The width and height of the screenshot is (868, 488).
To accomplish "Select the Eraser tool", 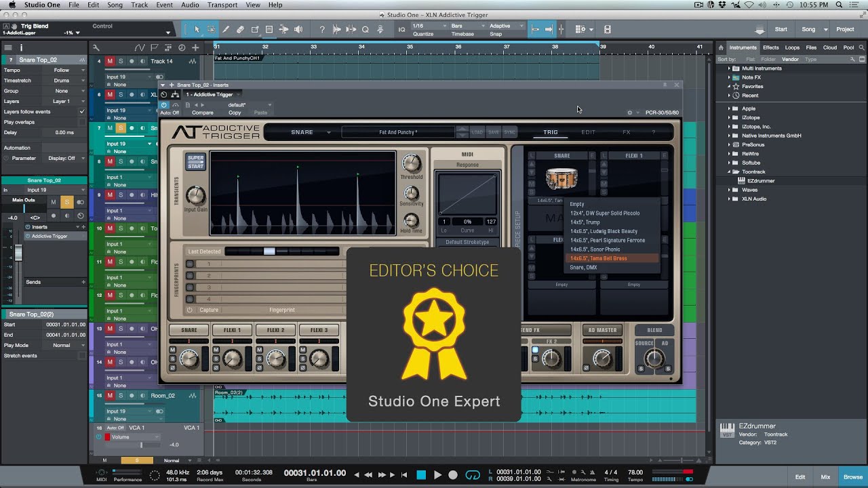I will coord(240,29).
